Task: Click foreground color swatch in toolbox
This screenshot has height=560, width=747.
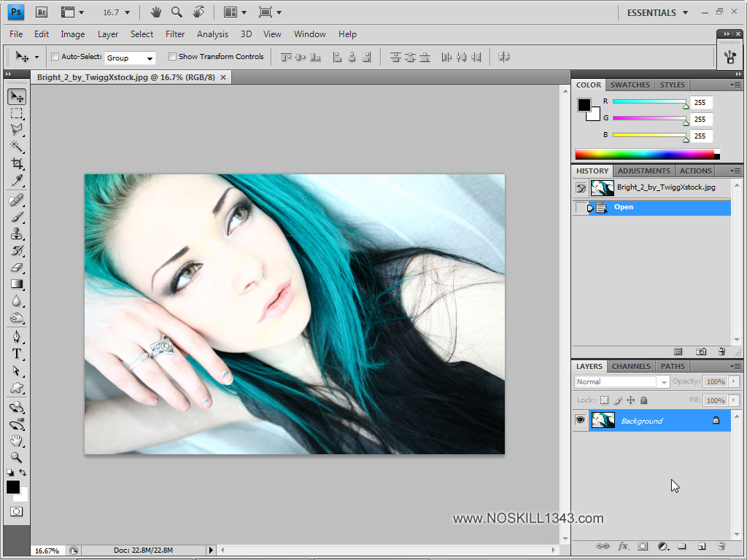Action: (13, 486)
